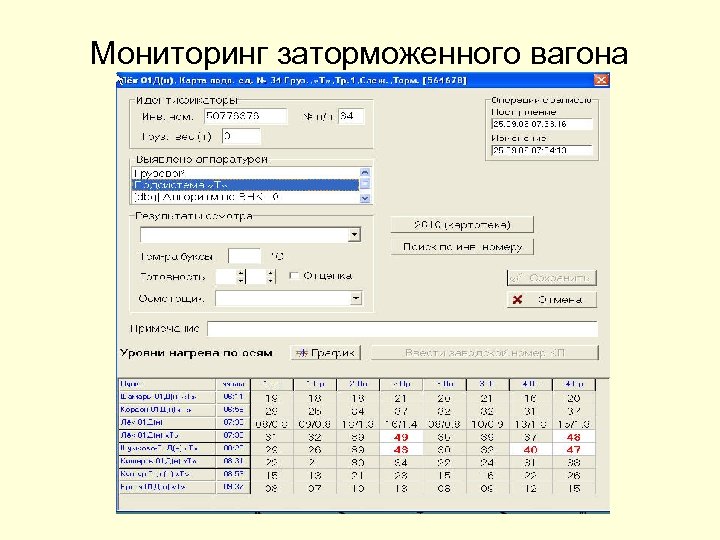Increase the first Готовность spinner value
The image size is (720, 540).
241,273
